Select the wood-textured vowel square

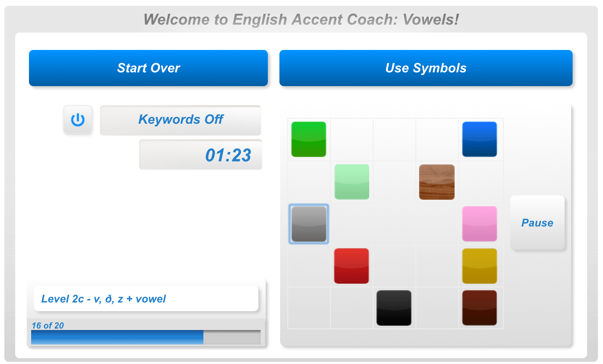click(x=437, y=182)
